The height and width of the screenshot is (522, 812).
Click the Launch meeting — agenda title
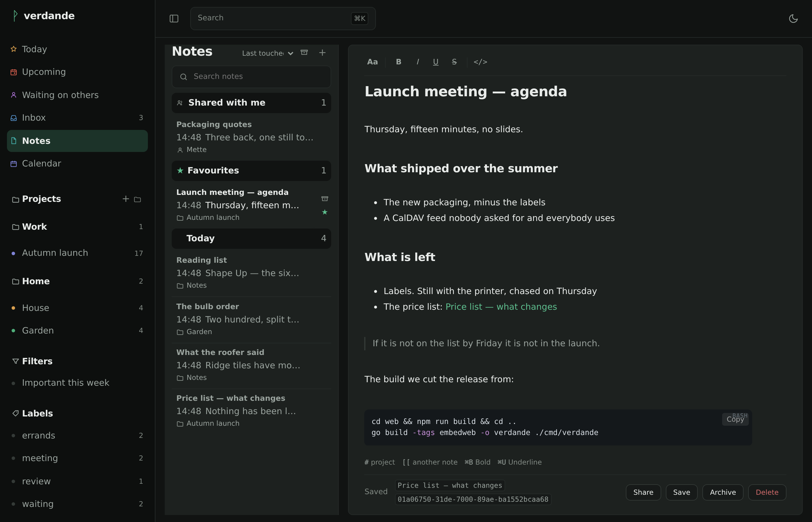[x=465, y=92]
